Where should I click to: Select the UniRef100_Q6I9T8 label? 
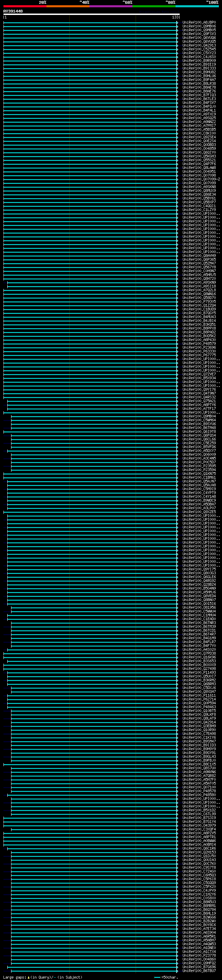pos(199,431)
